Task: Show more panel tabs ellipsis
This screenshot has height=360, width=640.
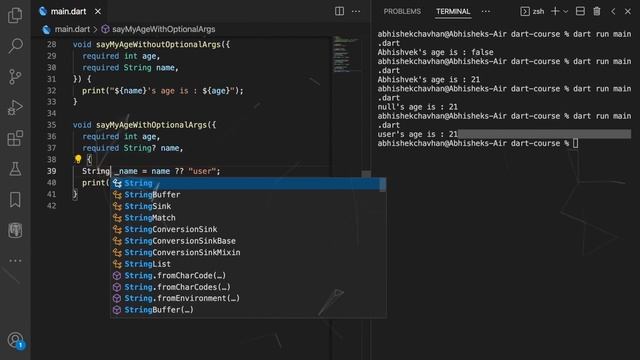Action: (486, 11)
